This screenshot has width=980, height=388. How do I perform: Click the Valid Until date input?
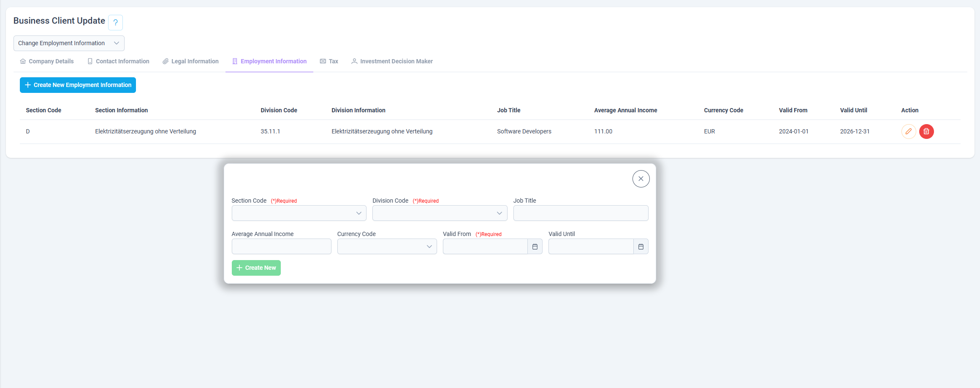point(591,247)
